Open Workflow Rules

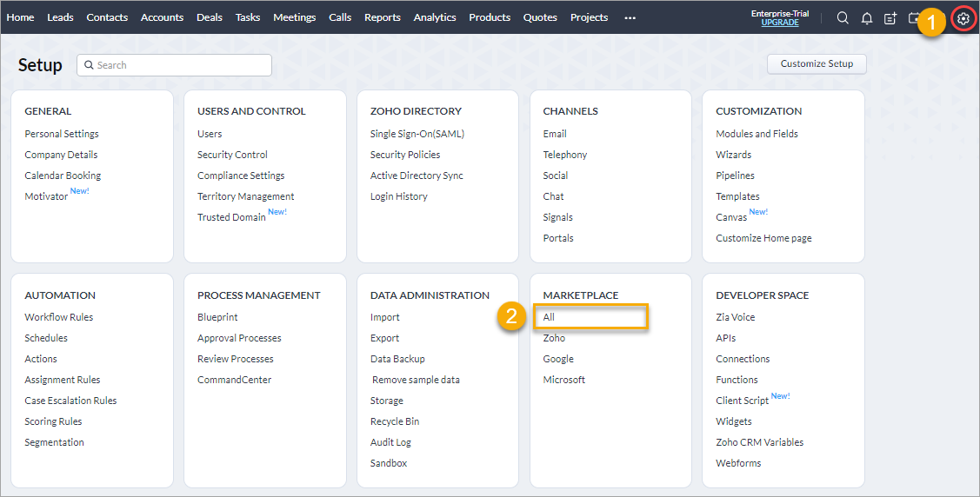point(59,317)
